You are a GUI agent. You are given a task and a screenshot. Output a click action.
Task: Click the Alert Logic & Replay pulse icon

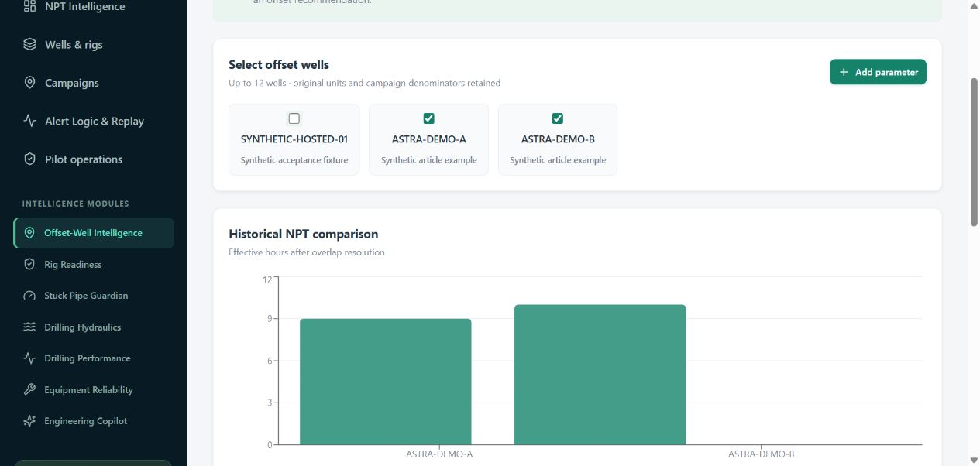click(x=29, y=121)
